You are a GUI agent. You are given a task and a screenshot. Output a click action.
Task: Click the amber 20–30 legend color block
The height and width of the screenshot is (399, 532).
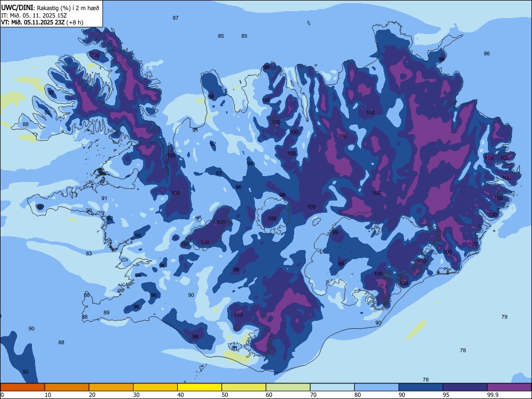(x=111, y=387)
